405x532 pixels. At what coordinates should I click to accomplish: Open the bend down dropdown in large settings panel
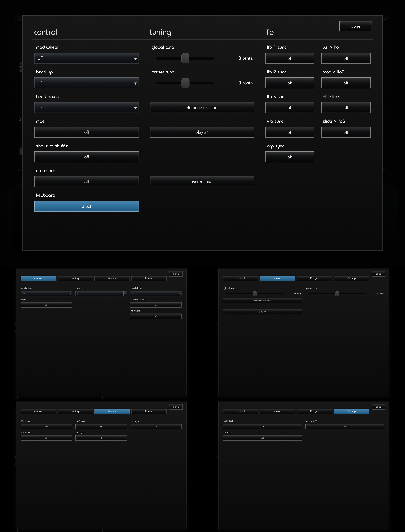pos(87,107)
